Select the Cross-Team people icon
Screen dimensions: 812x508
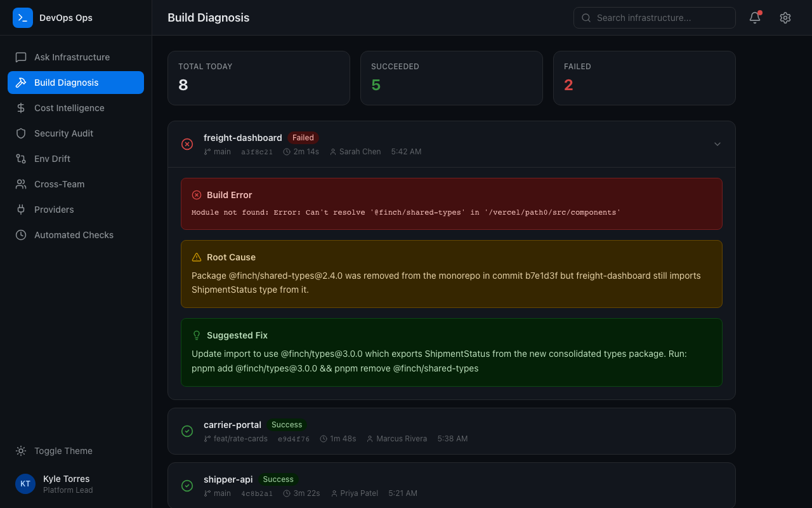[22, 184]
